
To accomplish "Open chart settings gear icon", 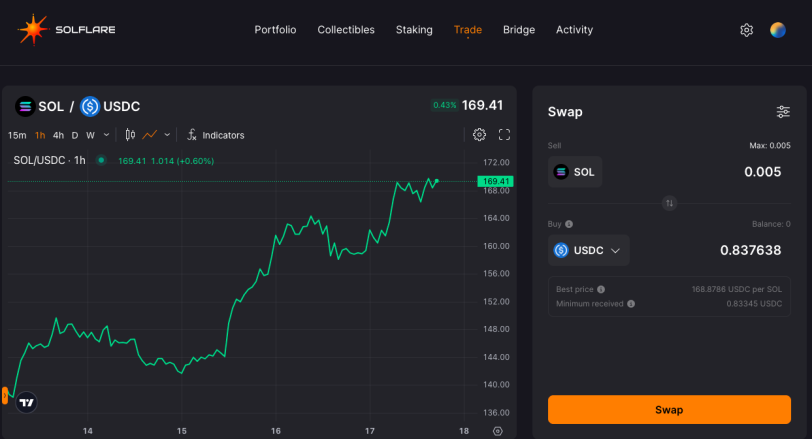I will tap(480, 135).
